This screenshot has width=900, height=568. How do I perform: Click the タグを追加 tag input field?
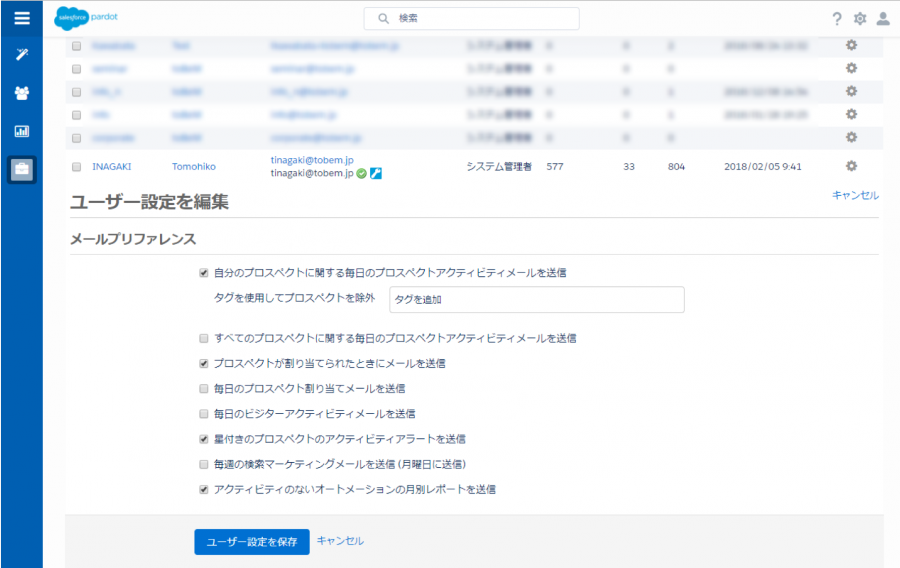point(536,299)
